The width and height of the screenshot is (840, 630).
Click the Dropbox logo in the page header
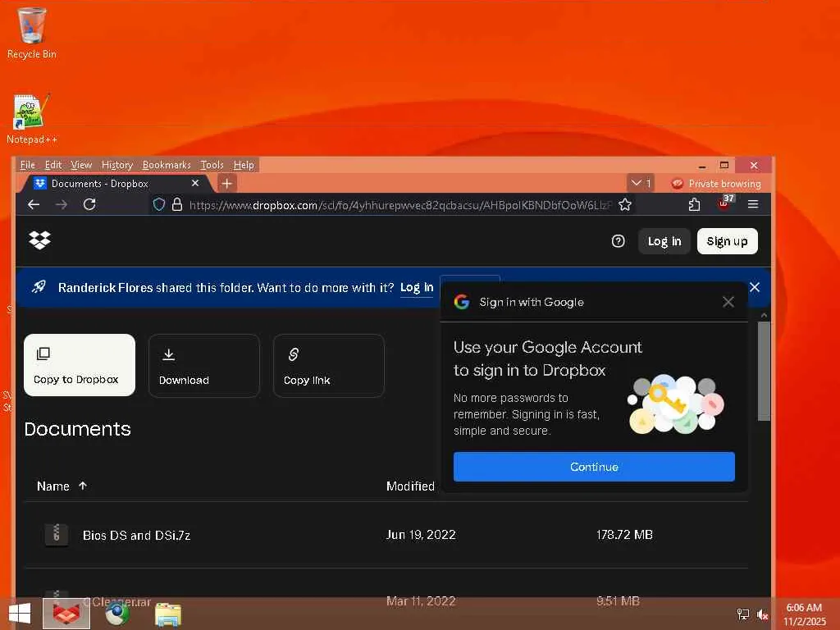pyautogui.click(x=39, y=240)
